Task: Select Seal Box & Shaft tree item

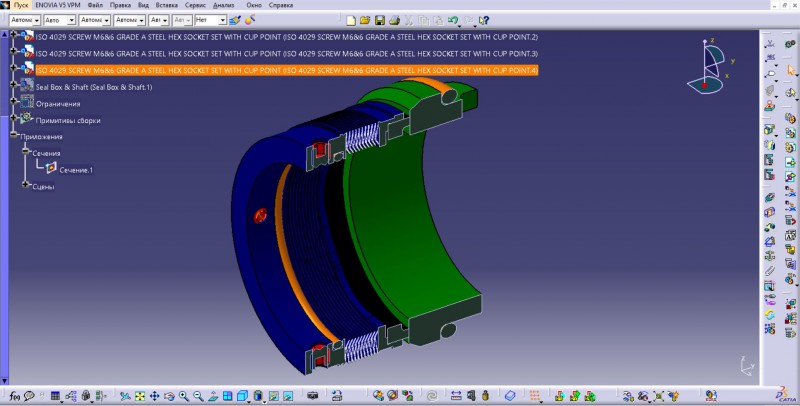Action: click(x=94, y=87)
